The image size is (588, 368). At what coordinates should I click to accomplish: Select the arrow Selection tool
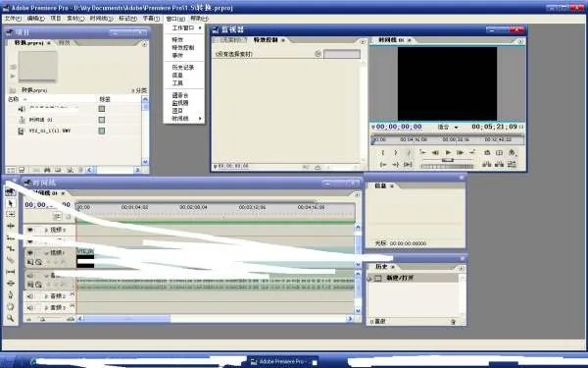point(10,203)
